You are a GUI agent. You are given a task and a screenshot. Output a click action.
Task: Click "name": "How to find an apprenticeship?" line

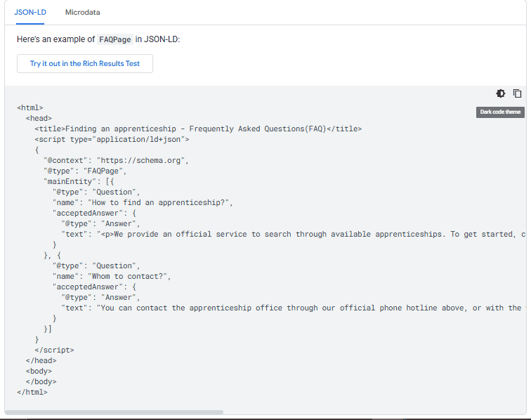coord(143,202)
